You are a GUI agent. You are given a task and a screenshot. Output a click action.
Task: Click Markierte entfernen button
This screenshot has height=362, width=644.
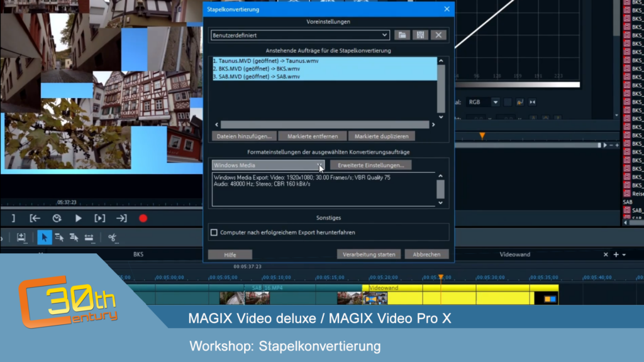pos(313,136)
